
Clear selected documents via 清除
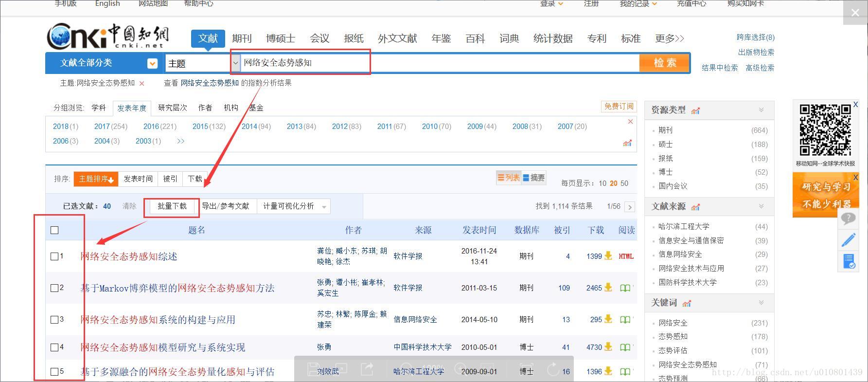tap(129, 206)
